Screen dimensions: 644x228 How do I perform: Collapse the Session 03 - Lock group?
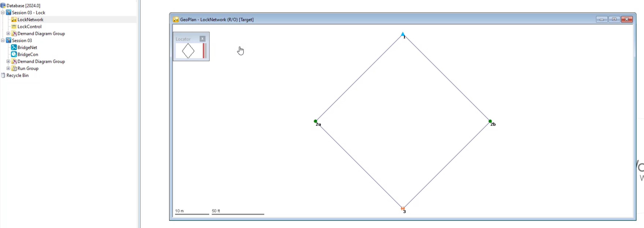tap(3, 12)
